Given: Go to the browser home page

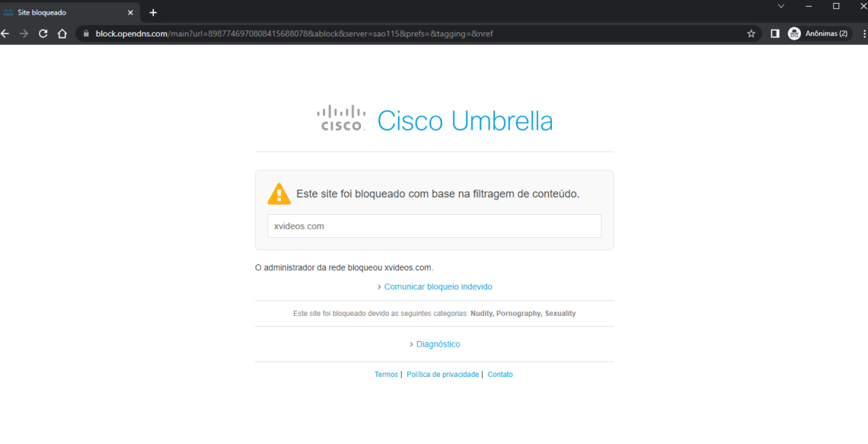Looking at the screenshot, I should pos(62,34).
